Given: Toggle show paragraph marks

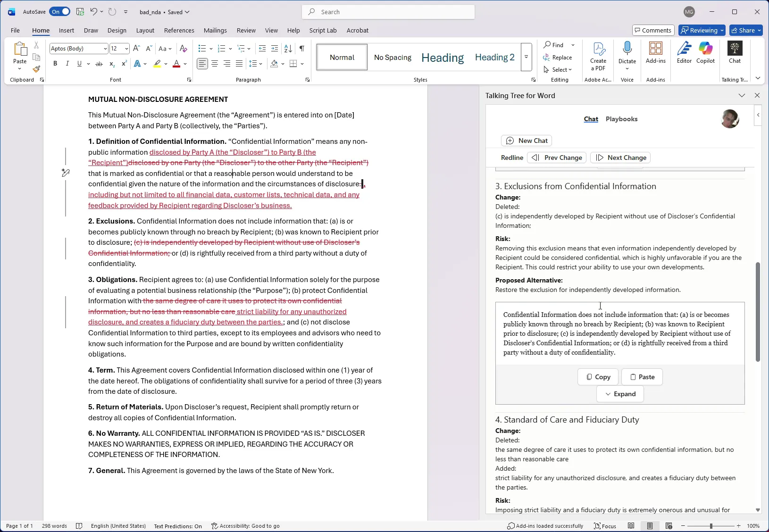Looking at the screenshot, I should pos(302,49).
